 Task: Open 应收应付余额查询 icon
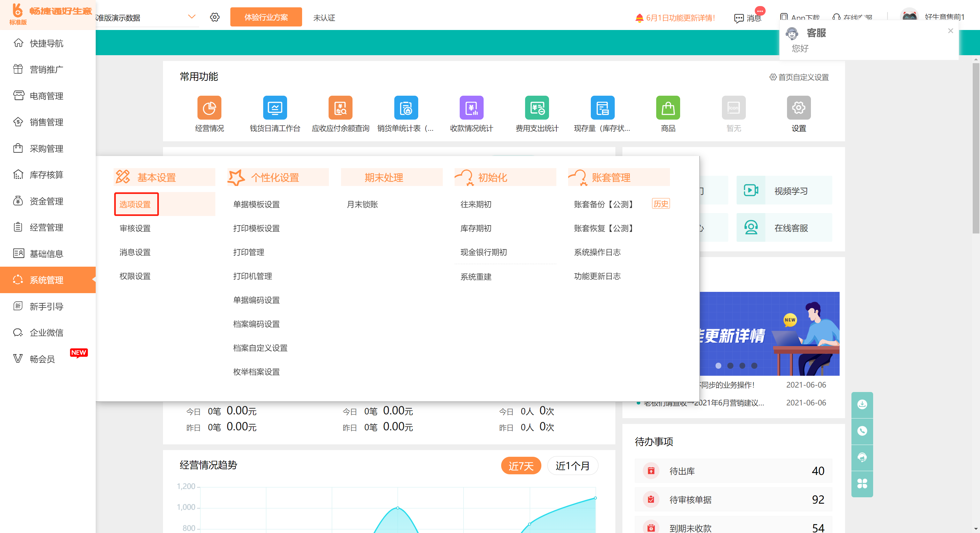340,108
